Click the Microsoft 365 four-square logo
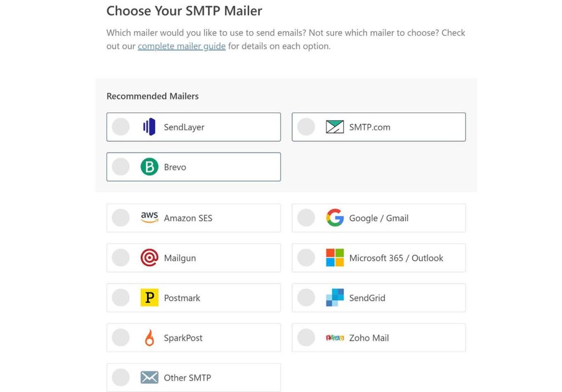 (335, 257)
